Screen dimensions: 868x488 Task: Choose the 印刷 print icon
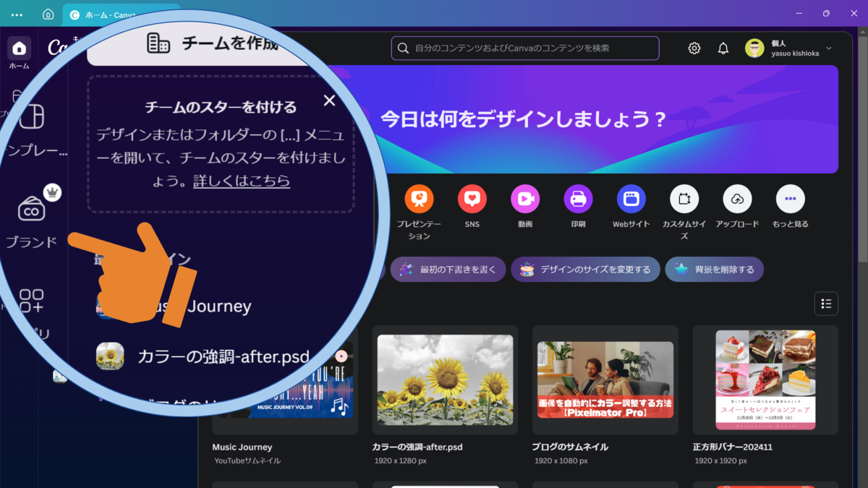(x=578, y=199)
